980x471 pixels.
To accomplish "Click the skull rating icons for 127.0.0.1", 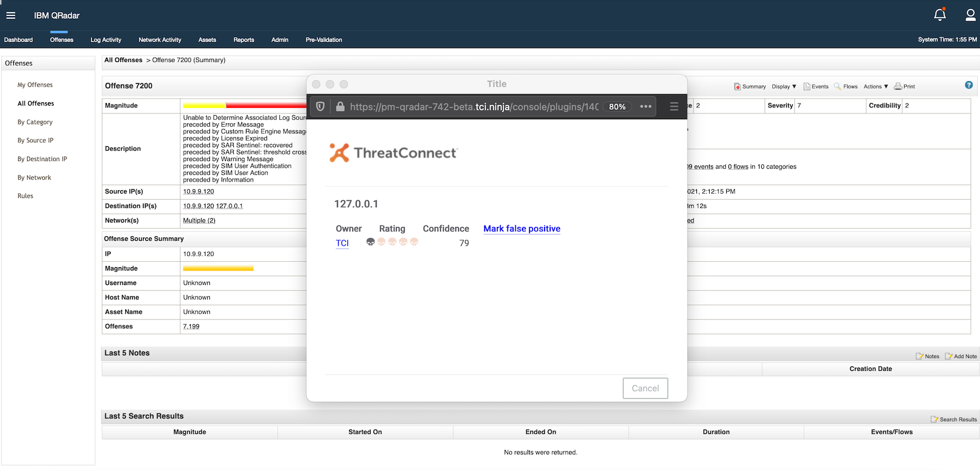I will [x=392, y=242].
